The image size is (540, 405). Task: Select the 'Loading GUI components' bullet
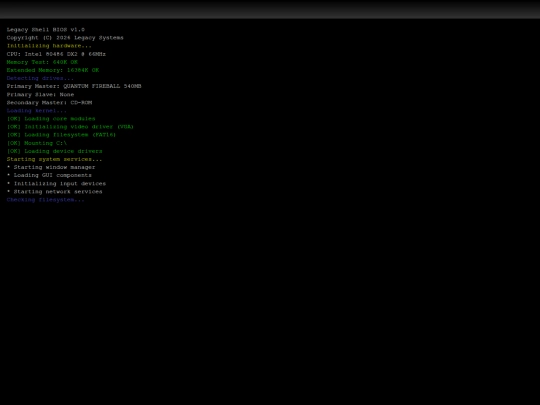(x=49, y=175)
